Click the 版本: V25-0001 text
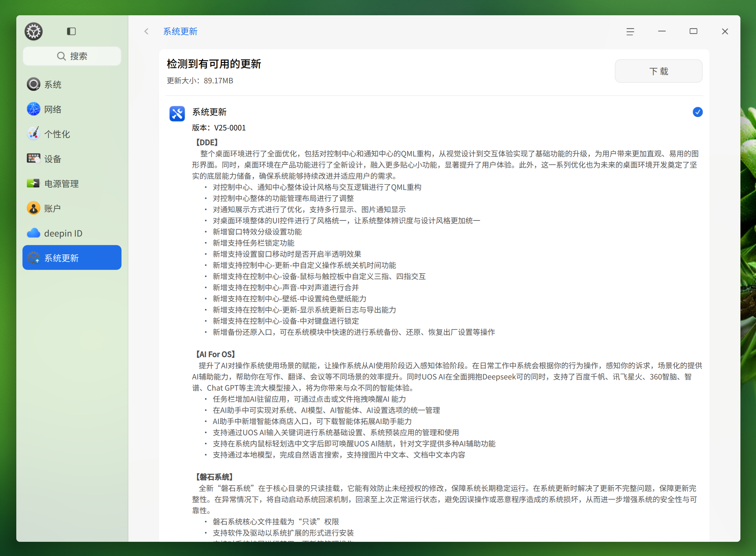756x556 pixels. (x=219, y=128)
